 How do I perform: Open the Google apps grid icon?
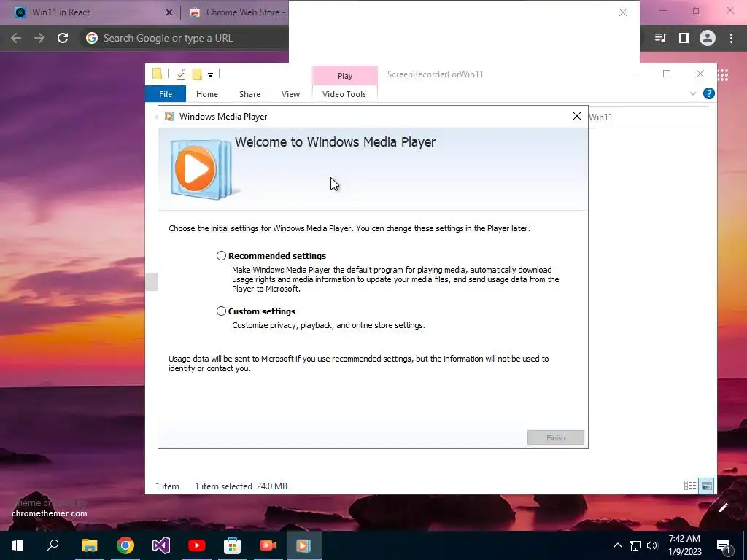(723, 75)
